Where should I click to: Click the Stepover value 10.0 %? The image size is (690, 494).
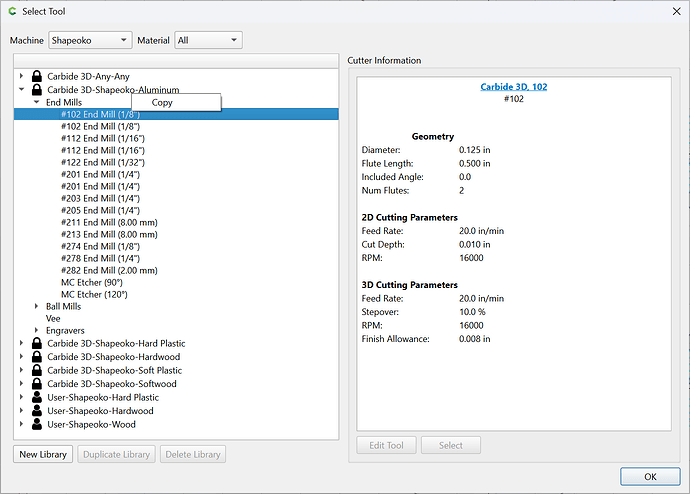(x=472, y=311)
